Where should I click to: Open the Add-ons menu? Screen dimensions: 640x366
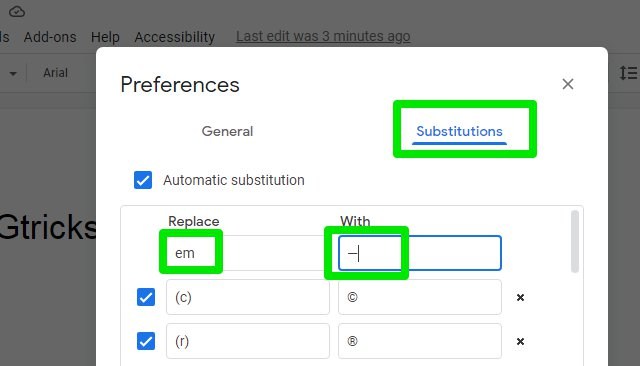[x=50, y=37]
